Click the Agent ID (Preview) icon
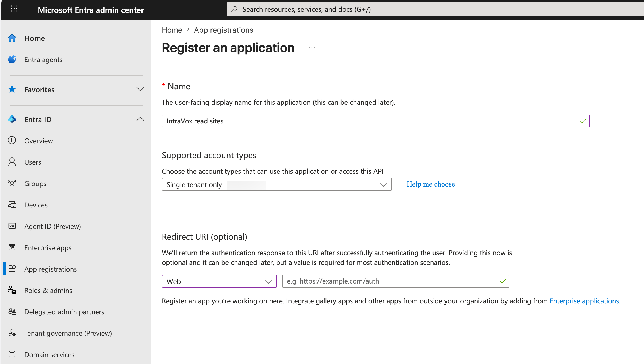The image size is (644, 364). point(12,226)
